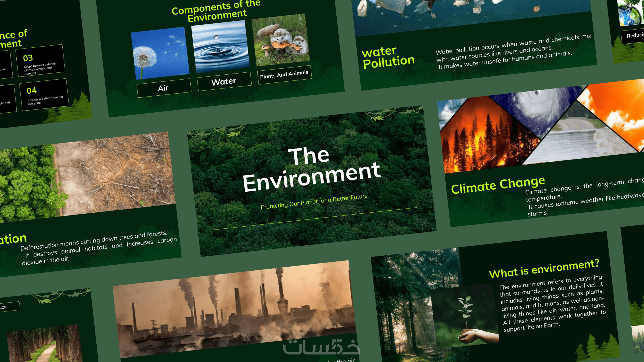Click the "Deforestation means cutting down trees" paragraph
The image size is (644, 362).
pyautogui.click(x=99, y=248)
